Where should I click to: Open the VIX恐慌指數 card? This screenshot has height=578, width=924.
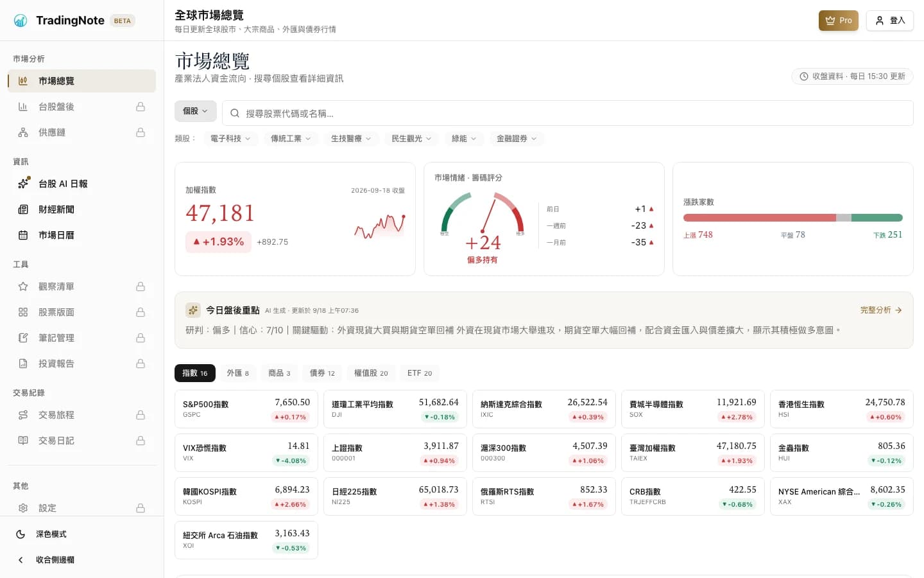point(246,453)
